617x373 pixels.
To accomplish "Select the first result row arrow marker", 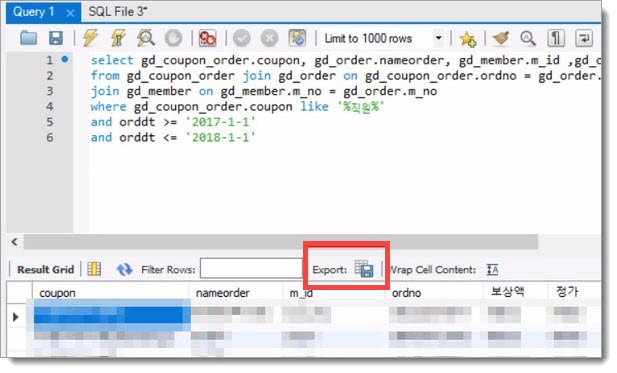I will coord(16,316).
